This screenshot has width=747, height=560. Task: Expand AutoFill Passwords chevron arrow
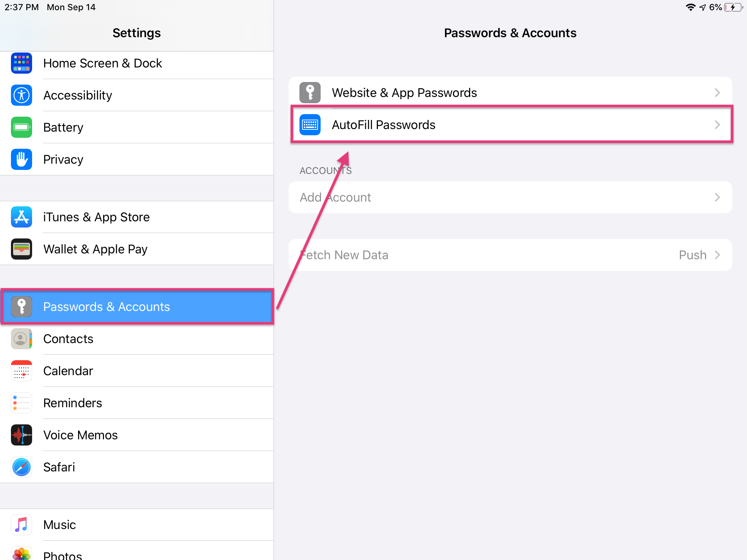[717, 125]
